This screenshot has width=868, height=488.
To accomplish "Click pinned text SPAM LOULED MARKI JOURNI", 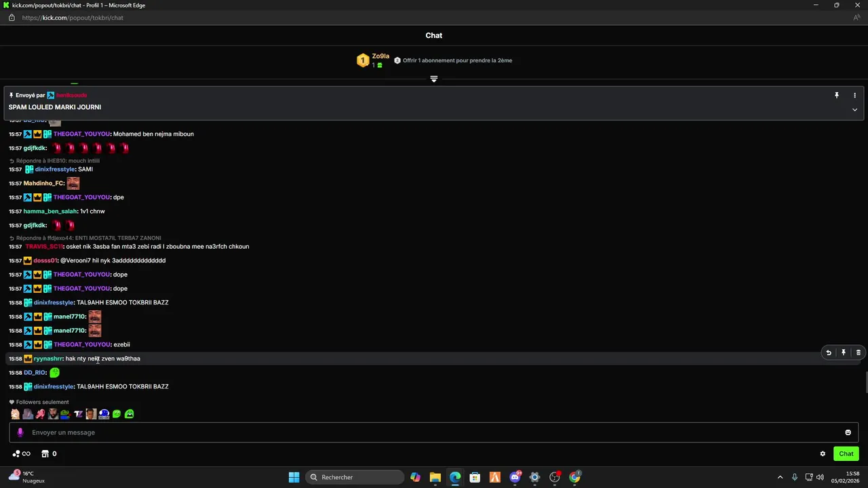I will (55, 107).
